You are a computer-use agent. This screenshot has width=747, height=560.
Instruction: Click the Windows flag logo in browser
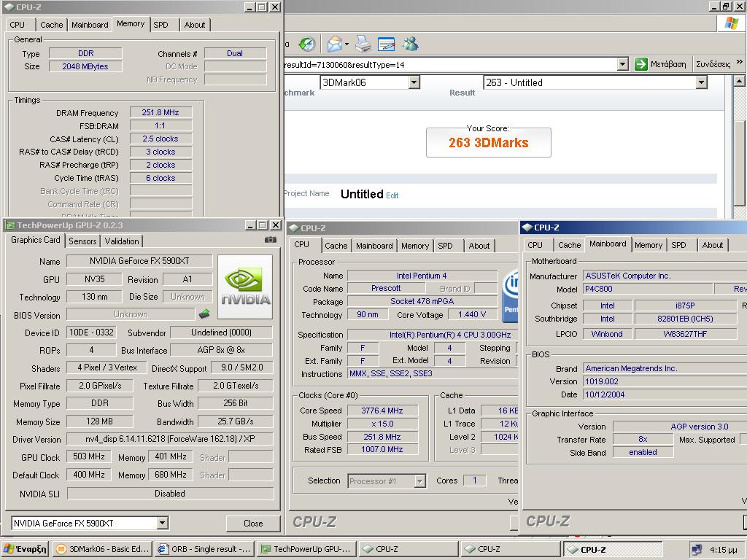tap(731, 23)
